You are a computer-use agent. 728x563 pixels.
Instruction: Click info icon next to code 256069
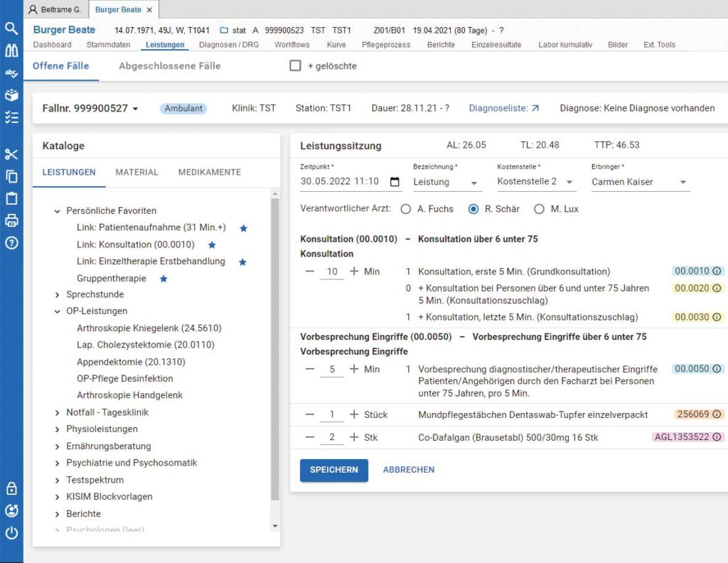tap(717, 414)
